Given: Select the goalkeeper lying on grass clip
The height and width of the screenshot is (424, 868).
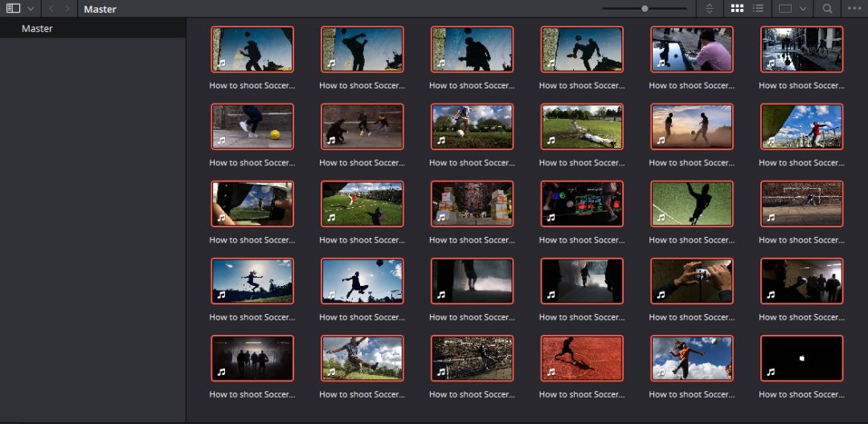Looking at the screenshot, I should [x=583, y=127].
